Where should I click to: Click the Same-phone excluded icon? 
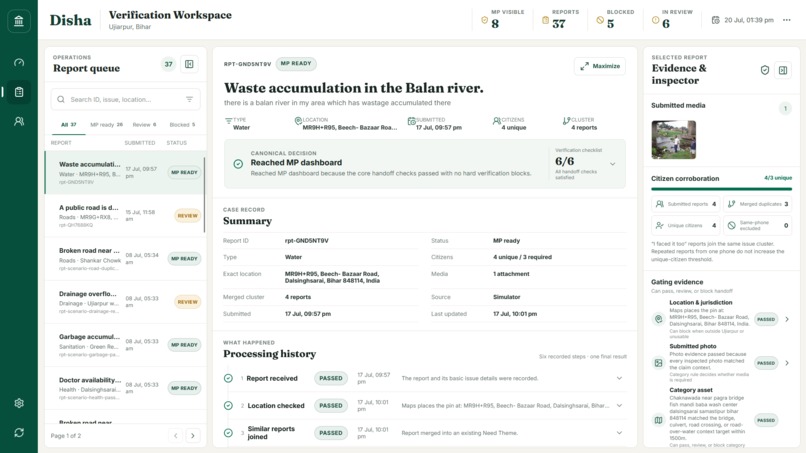pos(731,225)
